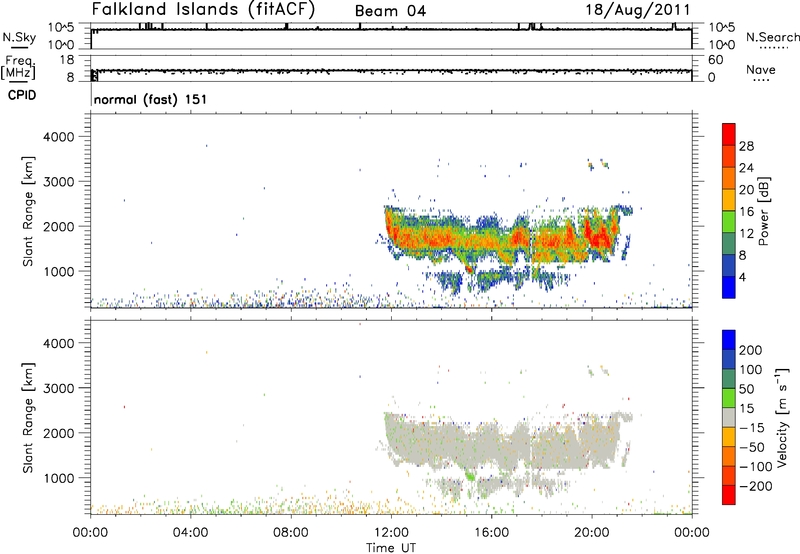Viewport: 800px width, 554px height.
Task: Click the "Slant Range [km]" label of the velocity panel
Action: pyautogui.click(x=28, y=417)
